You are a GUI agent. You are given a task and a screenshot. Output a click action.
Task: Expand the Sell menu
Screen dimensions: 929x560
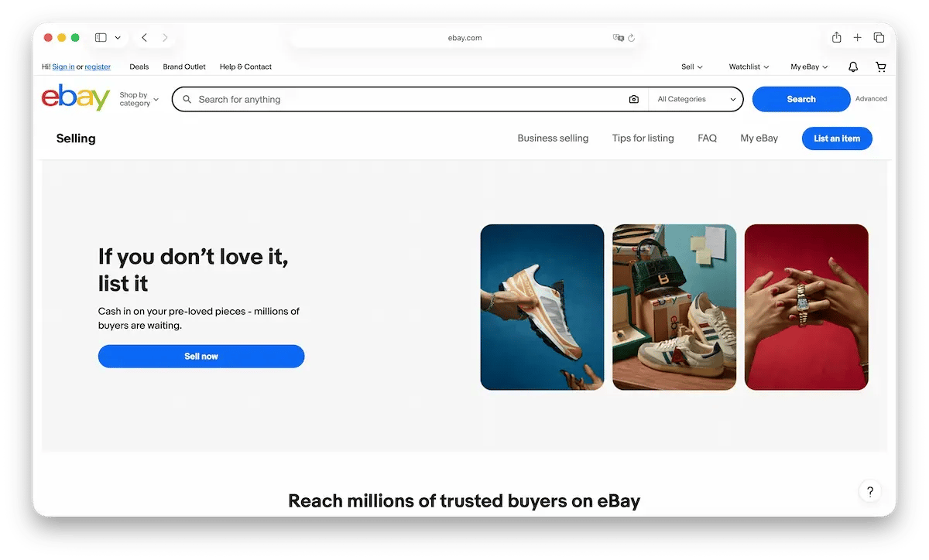[x=692, y=67]
